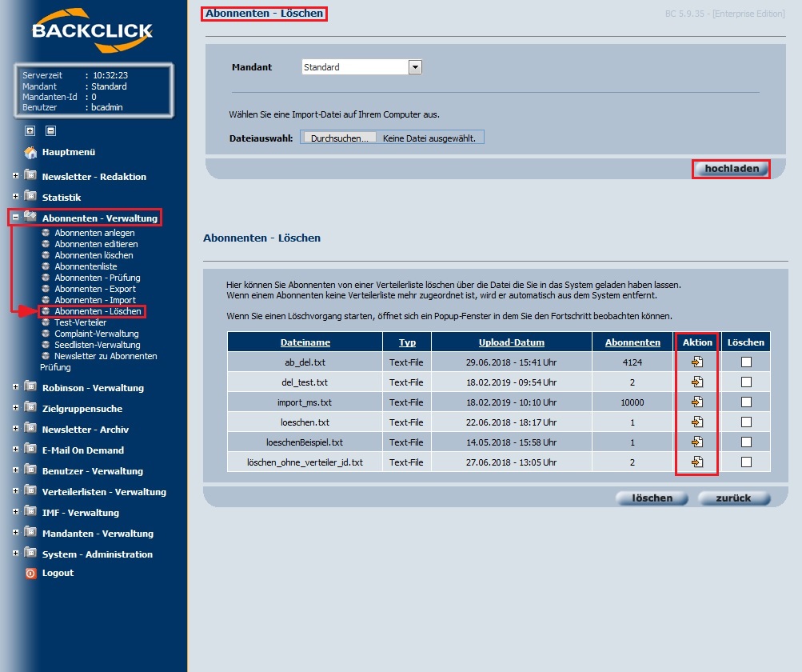Screen dimensions: 802x672
Task: Open Abonnenten - Import menu entry
Action: point(94,300)
